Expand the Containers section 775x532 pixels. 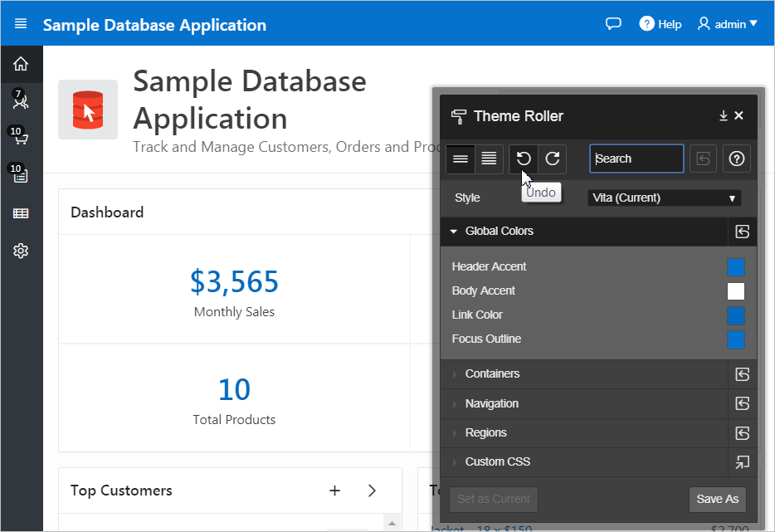point(492,374)
